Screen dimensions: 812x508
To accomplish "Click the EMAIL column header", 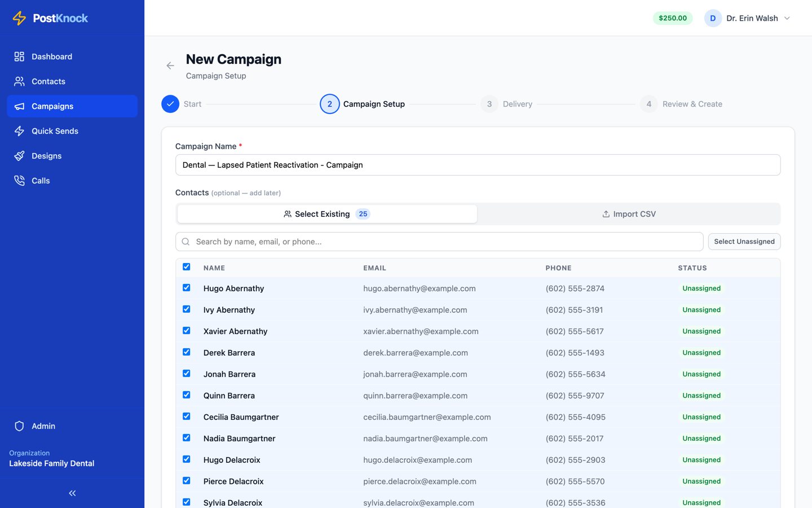I will coord(374,268).
